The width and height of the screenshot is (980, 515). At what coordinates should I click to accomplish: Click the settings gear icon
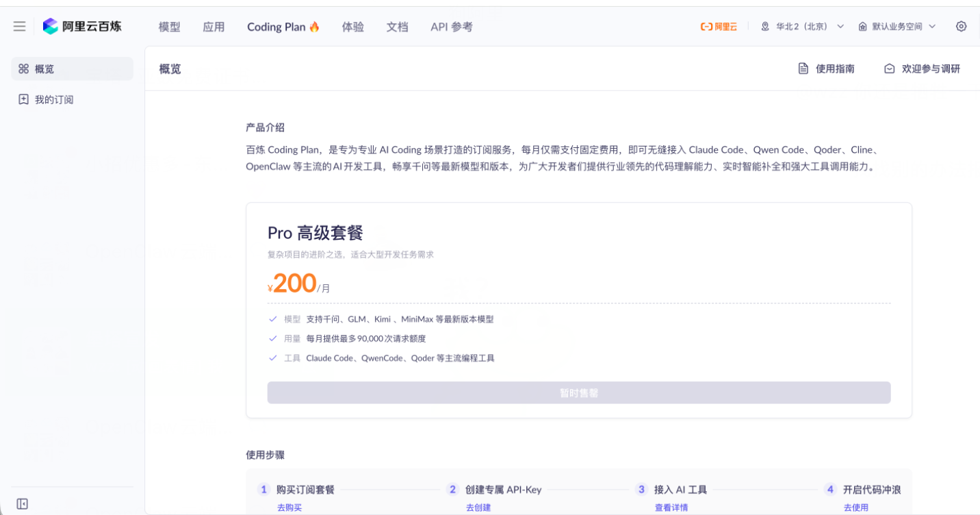click(961, 26)
